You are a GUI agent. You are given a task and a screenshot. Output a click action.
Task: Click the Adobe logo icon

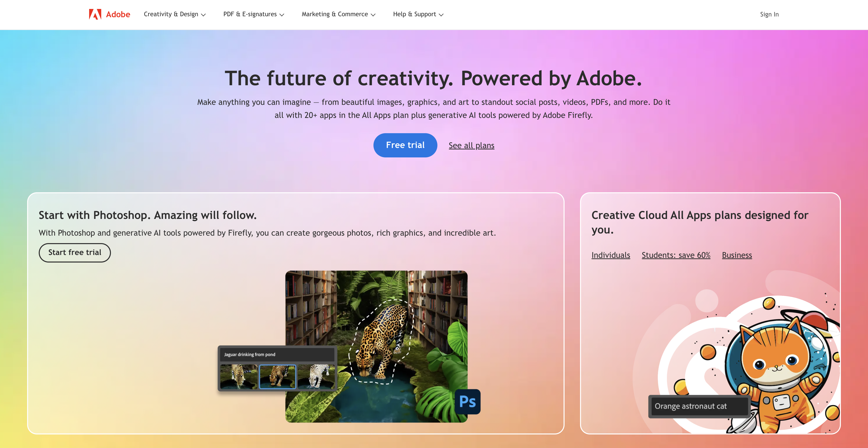coord(95,14)
